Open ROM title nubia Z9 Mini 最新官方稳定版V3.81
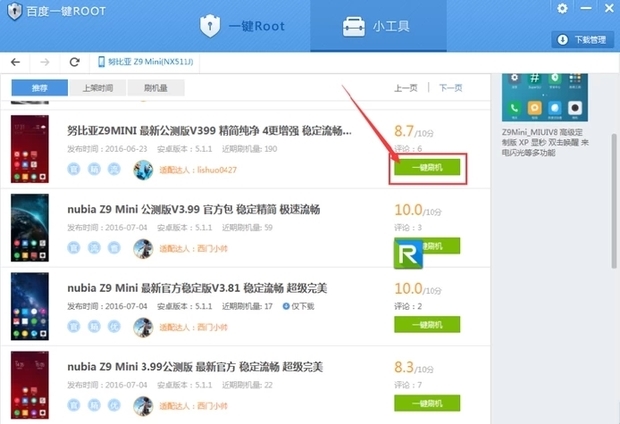 click(197, 288)
